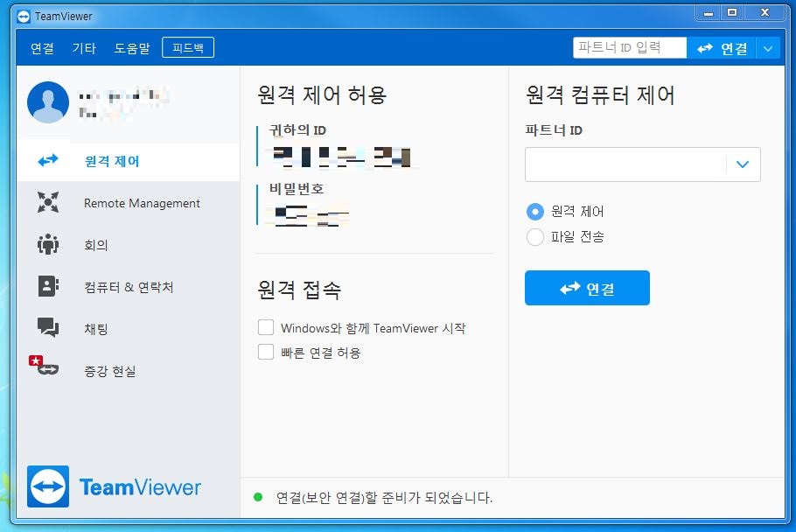Click the 채팅 speech bubbles icon
This screenshot has width=796, height=532.
48,328
